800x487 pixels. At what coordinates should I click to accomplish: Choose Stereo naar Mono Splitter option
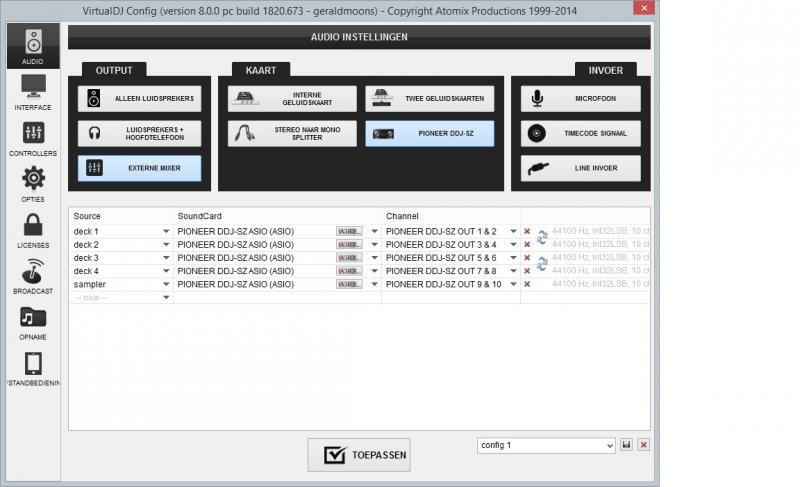[292, 133]
